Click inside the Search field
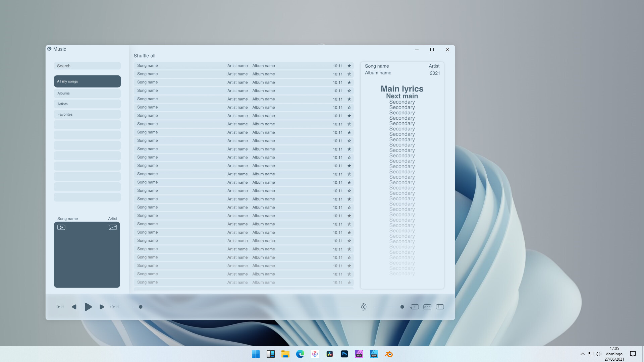Image resolution: width=644 pixels, height=362 pixels. coord(87,66)
